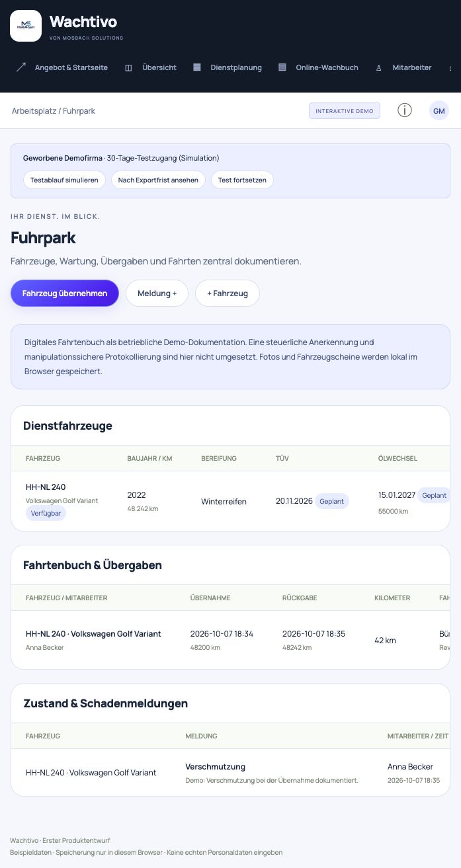Click the KILOMETER column header

[x=392, y=598]
